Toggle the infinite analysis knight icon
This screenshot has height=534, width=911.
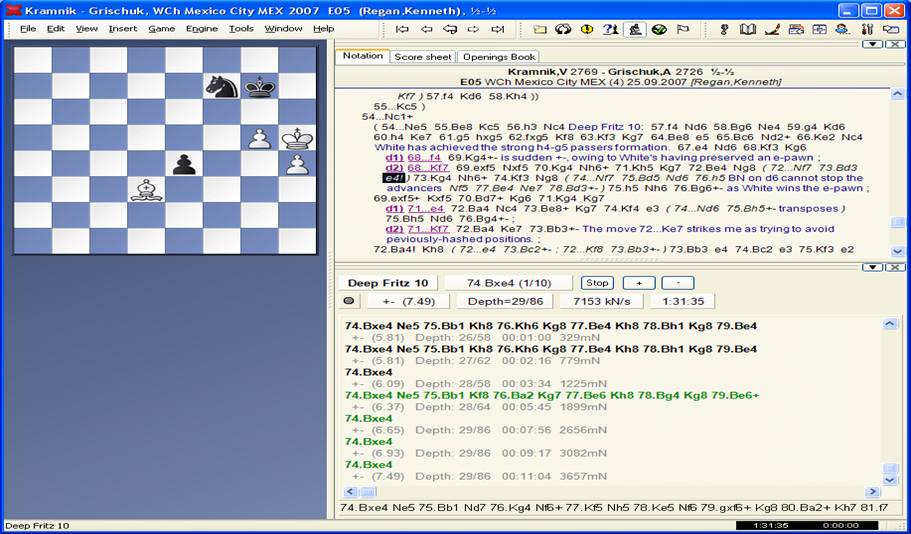634,29
